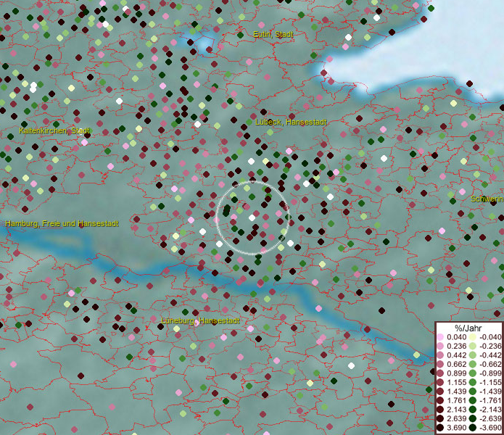Pick the 0.040 pink legend swatch

tap(440, 337)
